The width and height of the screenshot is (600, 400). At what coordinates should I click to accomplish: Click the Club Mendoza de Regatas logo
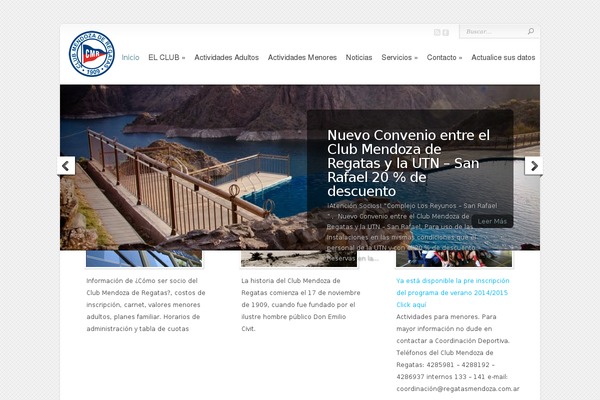(x=92, y=54)
